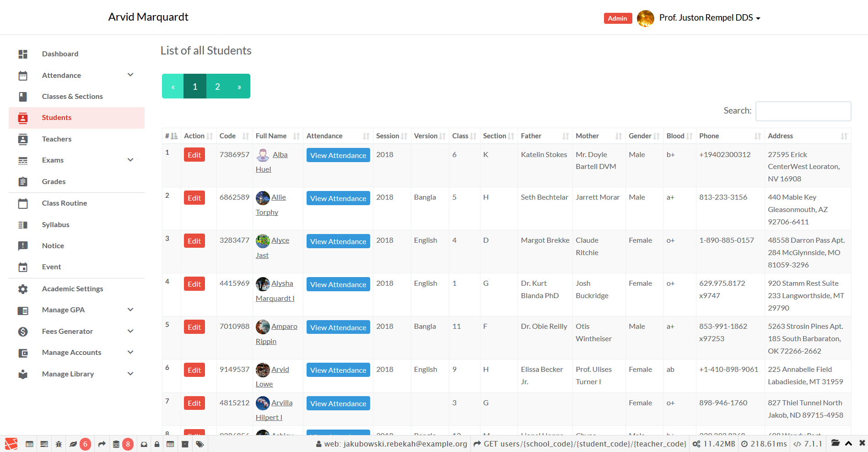The height and width of the screenshot is (452, 868).
Task: Click debugbar folder open icon
Action: (x=836, y=443)
